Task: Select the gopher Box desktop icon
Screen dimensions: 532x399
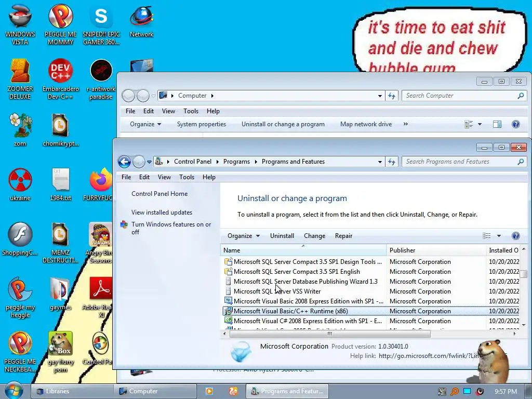Action: pos(60,352)
